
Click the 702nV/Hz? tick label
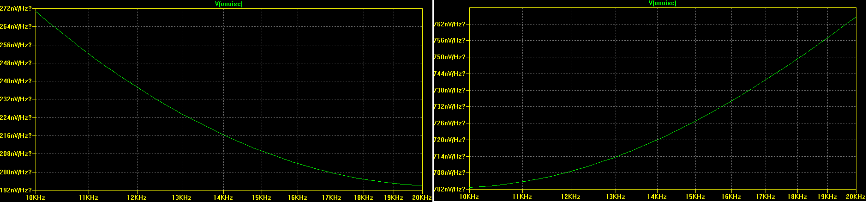(450, 190)
